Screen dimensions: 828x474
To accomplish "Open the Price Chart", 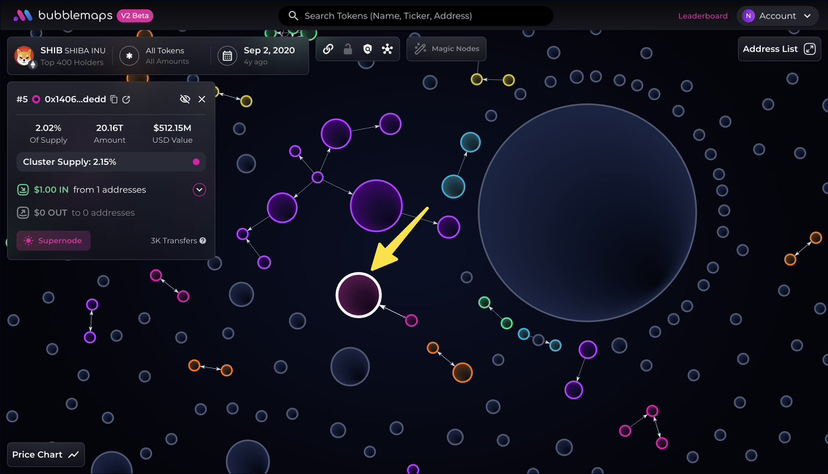I will point(46,455).
